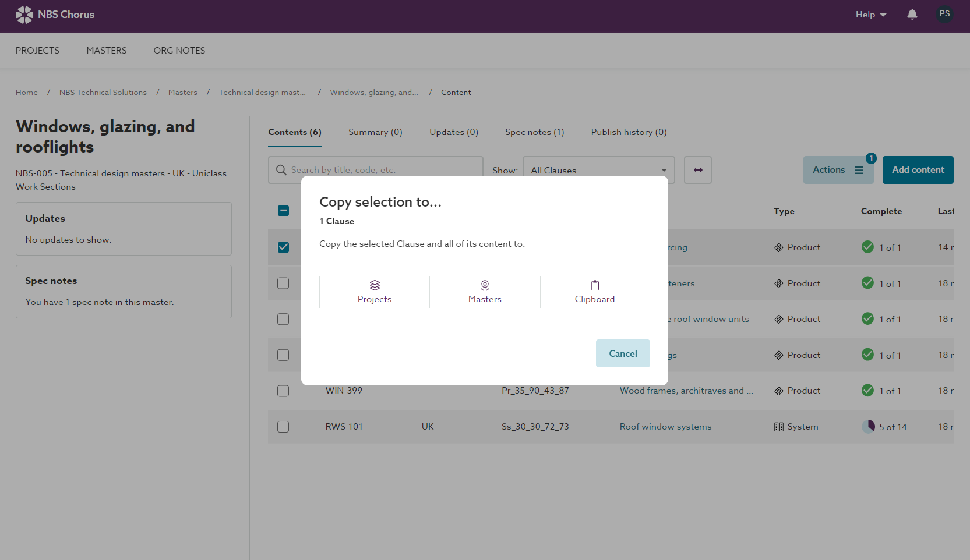This screenshot has width=970, height=560.
Task: Click the Product icon in WIN-399 row
Action: (779, 391)
